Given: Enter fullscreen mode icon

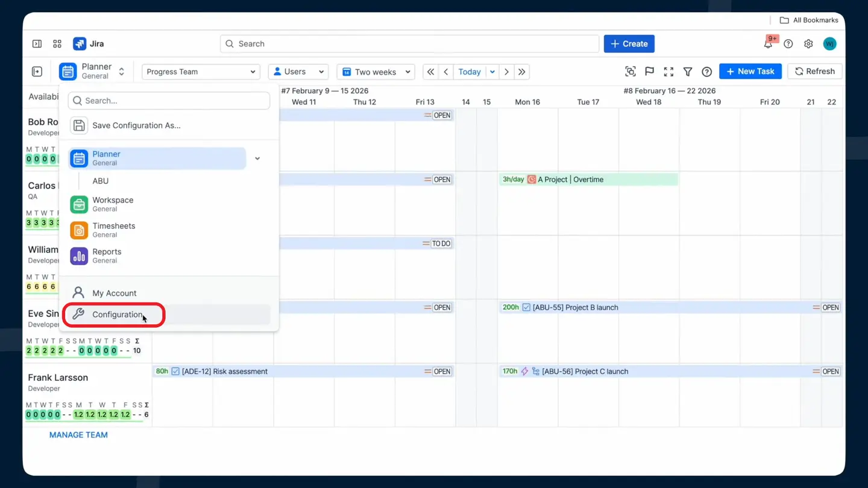Looking at the screenshot, I should click(x=668, y=72).
